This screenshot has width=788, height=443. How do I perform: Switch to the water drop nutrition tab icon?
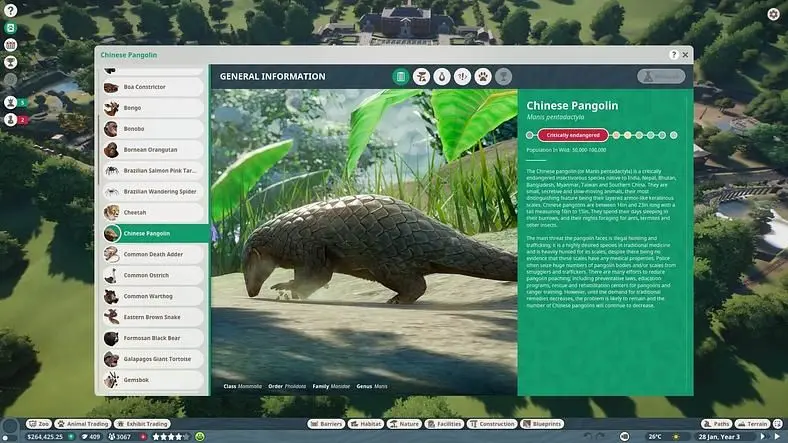442,76
